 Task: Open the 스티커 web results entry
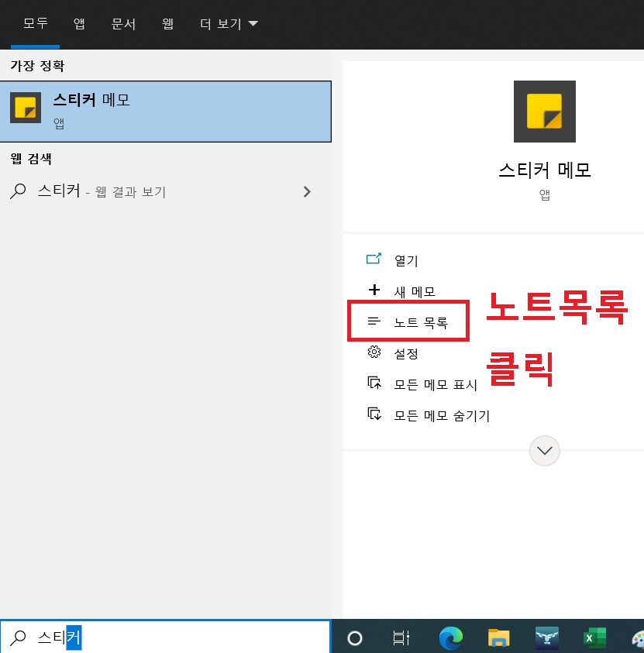click(x=166, y=191)
